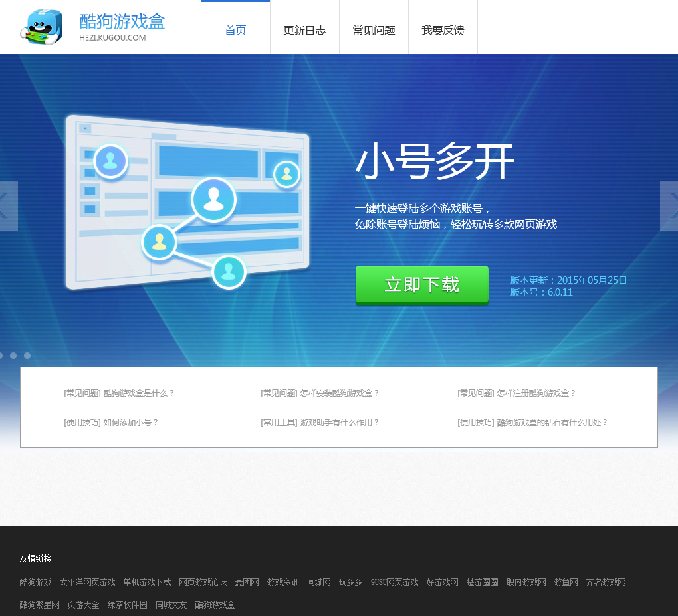The width and height of the screenshot is (678, 616).
Task: Click the green 立即下载 button
Action: [x=422, y=285]
